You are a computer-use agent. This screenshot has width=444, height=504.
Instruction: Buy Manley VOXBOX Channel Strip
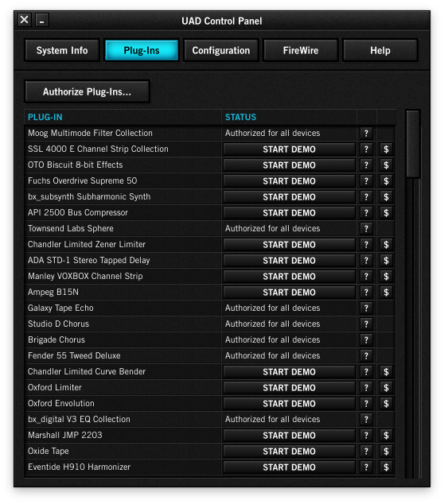click(386, 277)
